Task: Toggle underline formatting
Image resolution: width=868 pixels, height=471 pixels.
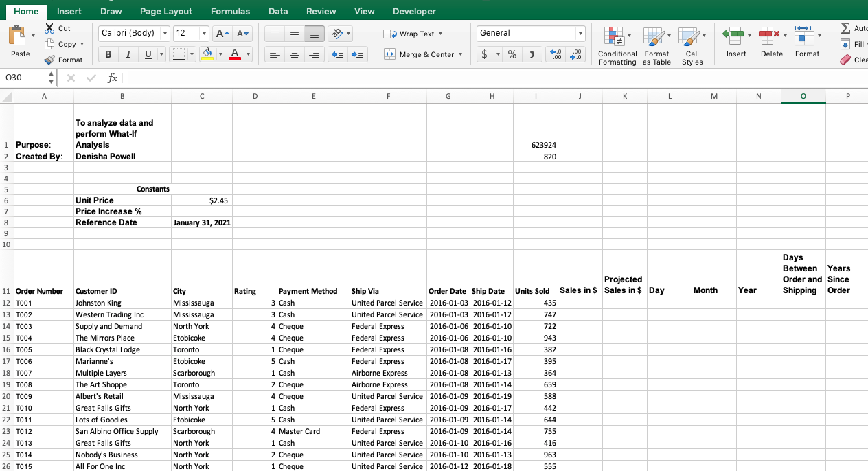Action: pos(148,54)
